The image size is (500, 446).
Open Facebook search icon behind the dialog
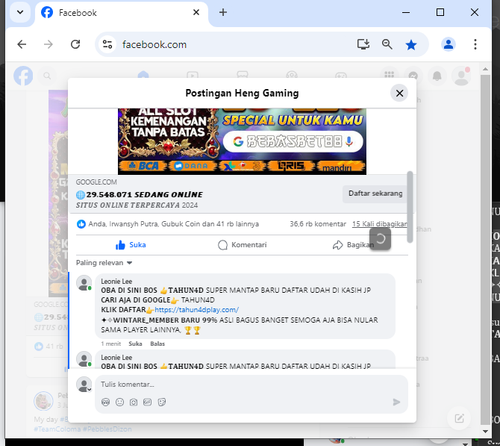[x=47, y=76]
